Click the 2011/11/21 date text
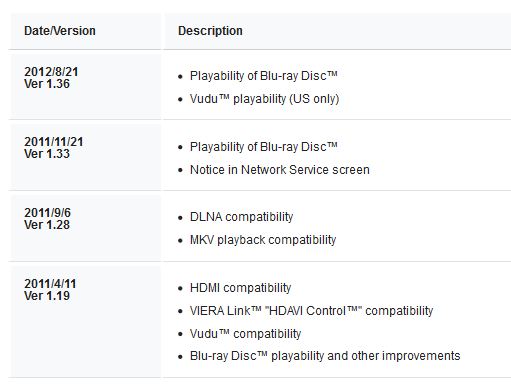Screen dimensions: 511x387 [x=54, y=142]
